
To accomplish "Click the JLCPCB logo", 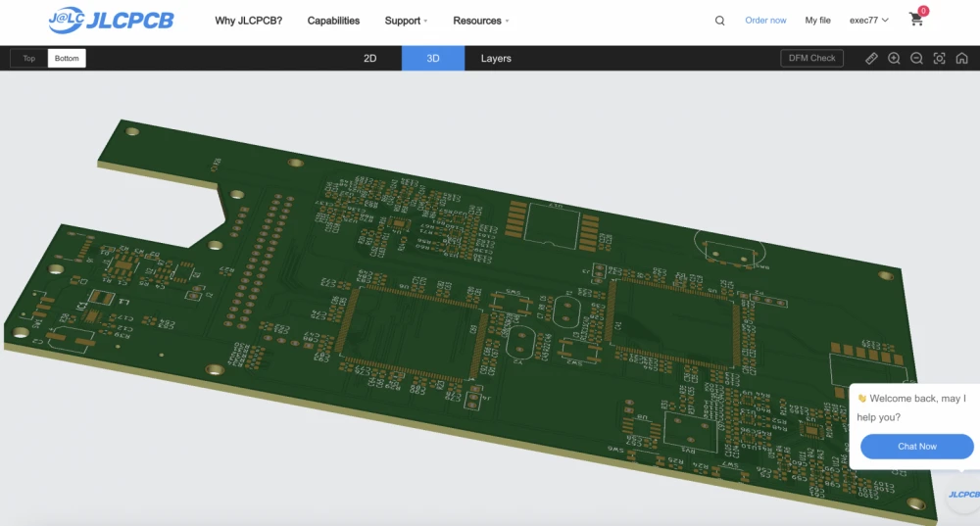I will (x=111, y=20).
